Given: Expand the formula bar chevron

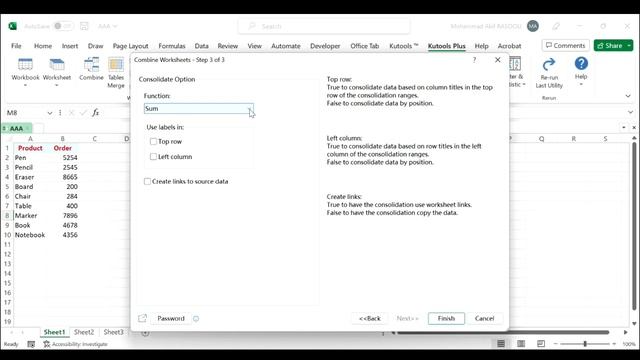Looking at the screenshot, I should click(631, 112).
